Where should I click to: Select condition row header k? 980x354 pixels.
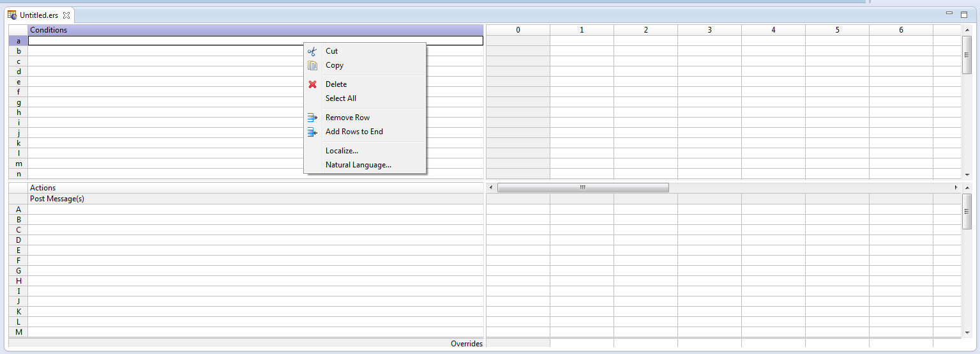pyautogui.click(x=19, y=143)
